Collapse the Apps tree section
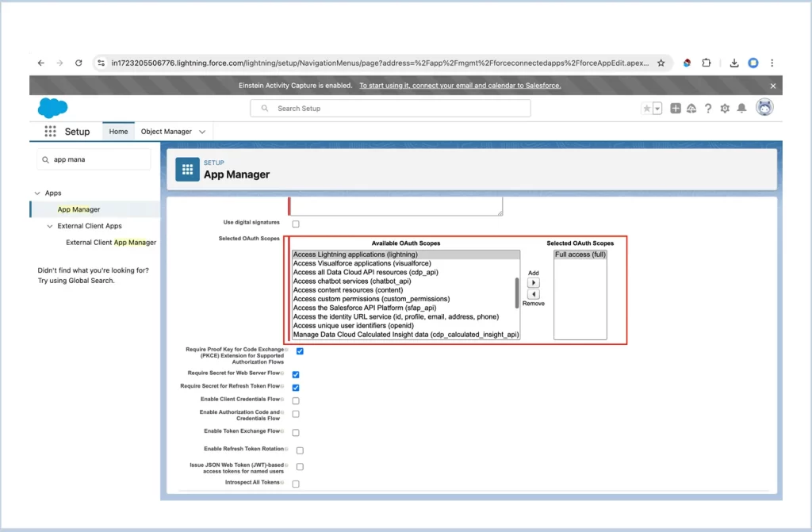This screenshot has height=532, width=812. tap(37, 193)
